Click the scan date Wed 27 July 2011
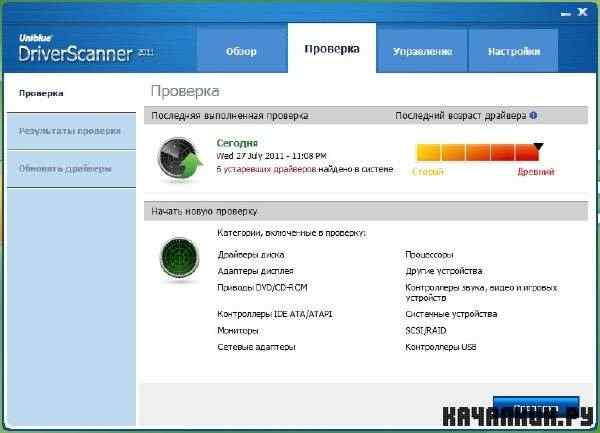This screenshot has height=433, width=600. pyautogui.click(x=271, y=156)
